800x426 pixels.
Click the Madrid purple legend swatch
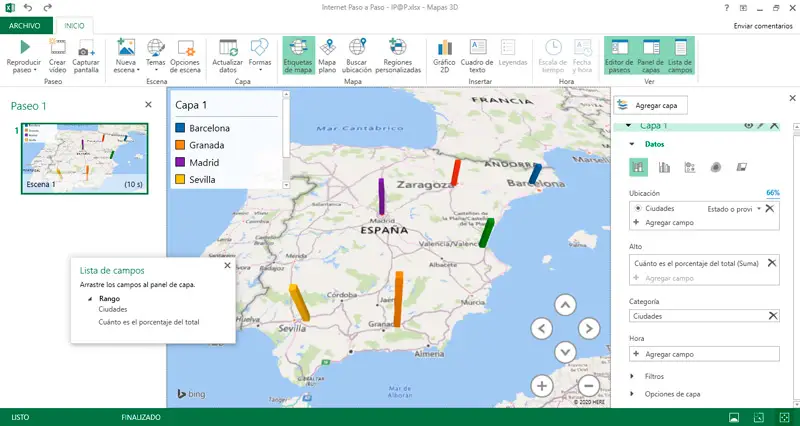tap(180, 162)
